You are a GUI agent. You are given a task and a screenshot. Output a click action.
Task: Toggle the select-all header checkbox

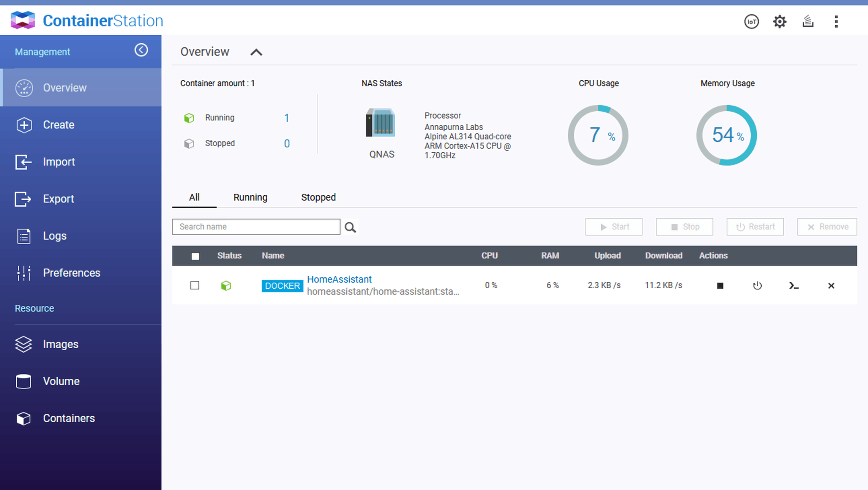pyautogui.click(x=195, y=256)
